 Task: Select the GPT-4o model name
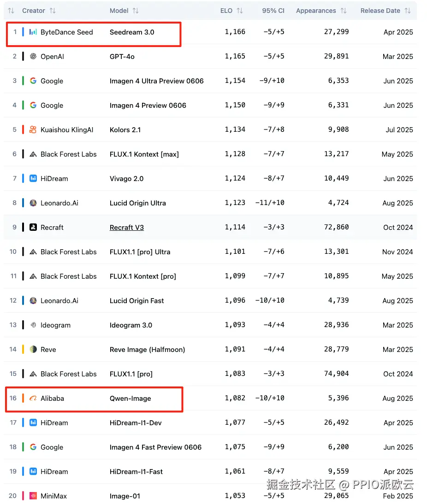[122, 57]
